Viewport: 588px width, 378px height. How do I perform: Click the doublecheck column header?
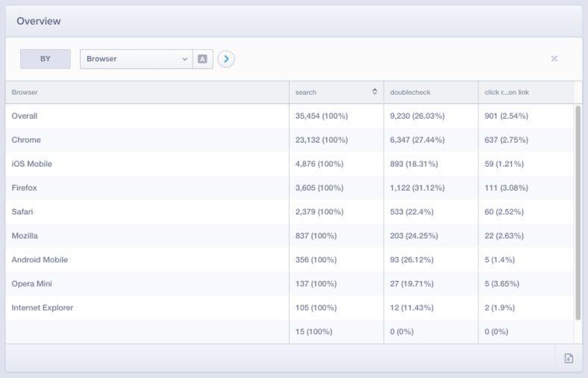point(410,93)
